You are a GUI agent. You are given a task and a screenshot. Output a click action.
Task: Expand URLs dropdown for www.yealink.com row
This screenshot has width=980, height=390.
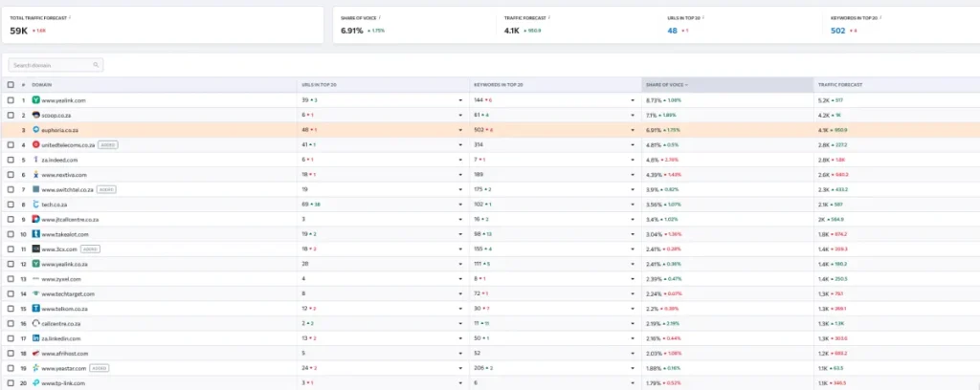click(x=461, y=99)
